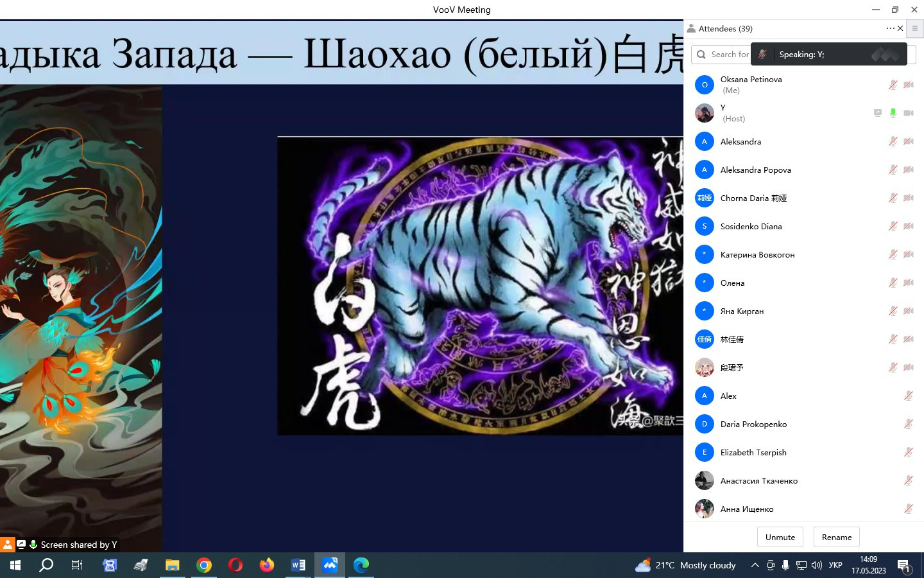
Task: Open Opera browser from the taskbar
Action: pos(235,565)
